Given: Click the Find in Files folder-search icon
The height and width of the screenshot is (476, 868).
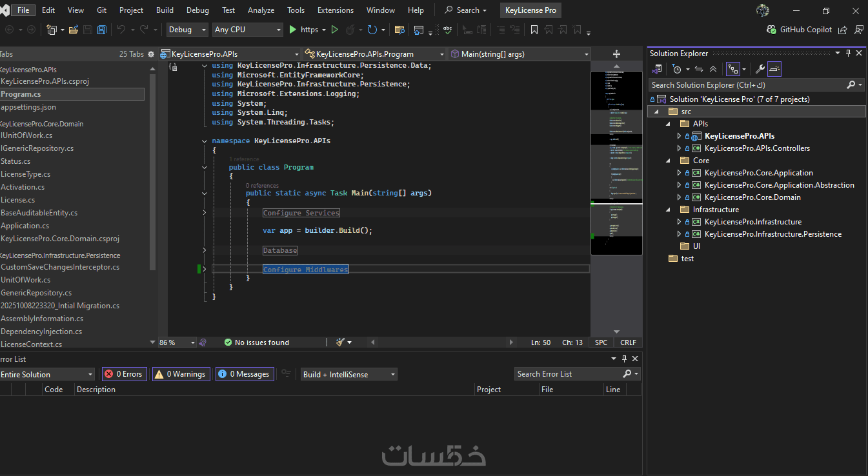Looking at the screenshot, I should tap(399, 30).
